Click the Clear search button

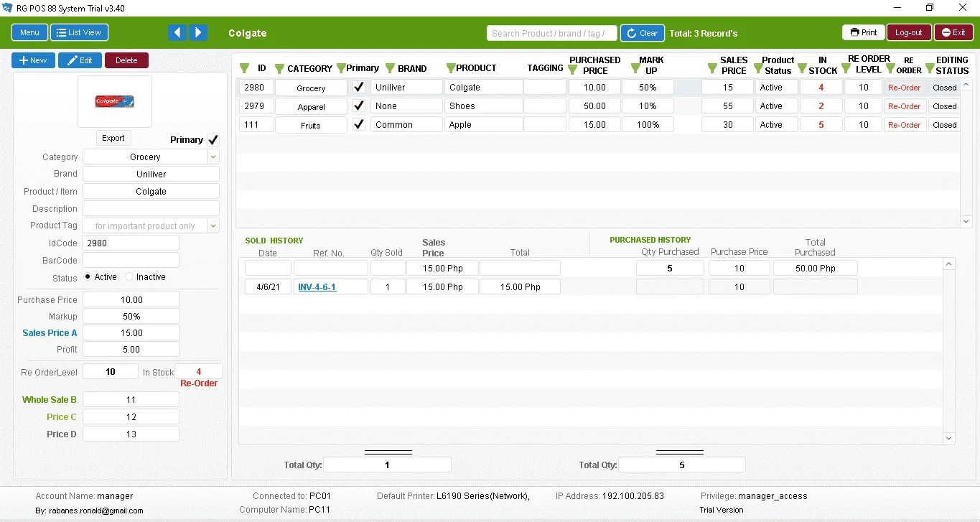643,33
